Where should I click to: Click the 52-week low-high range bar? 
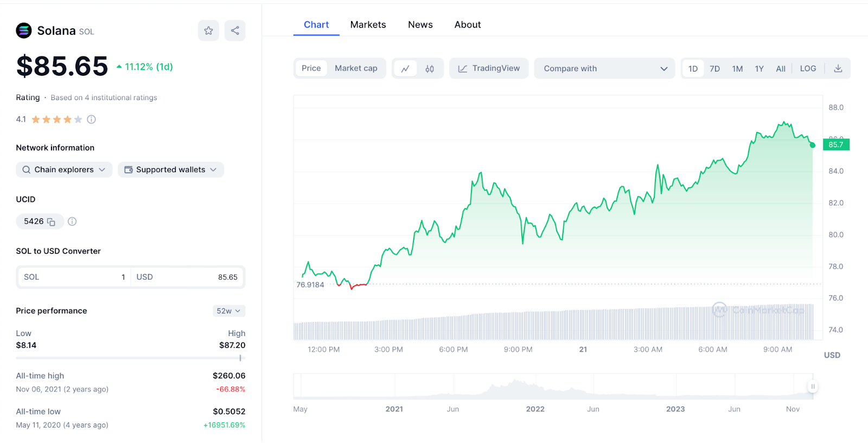(131, 358)
